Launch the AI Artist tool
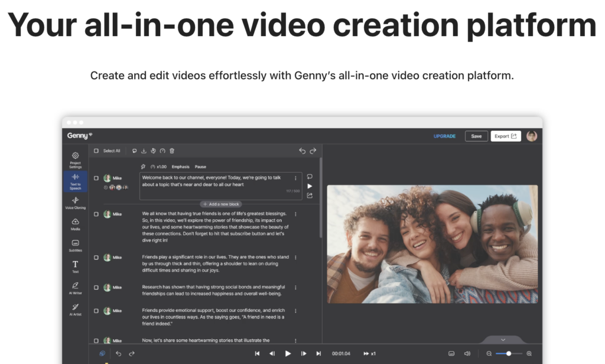This screenshot has width=605, height=364. coord(75,308)
